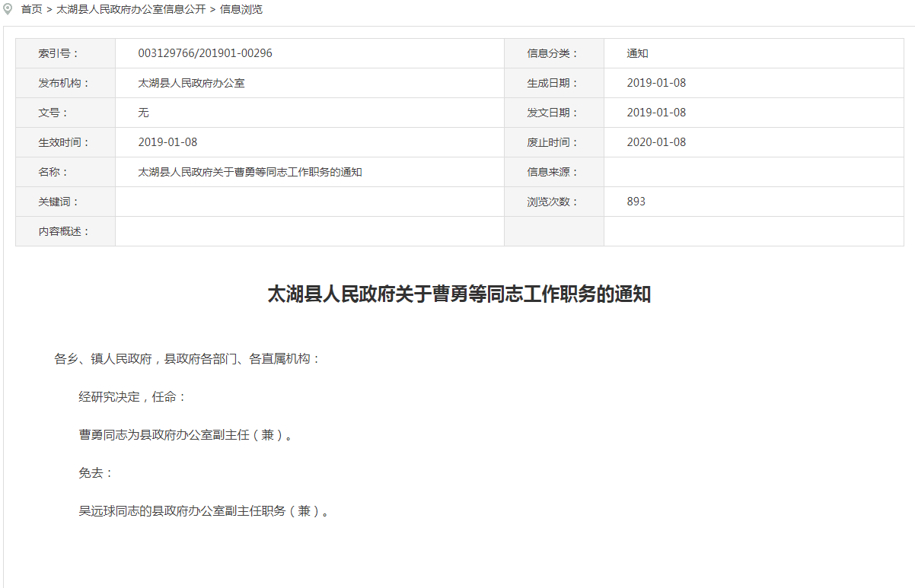The height and width of the screenshot is (588, 915).
Task: Click the 发布机构 label cell
Action: click(65, 83)
